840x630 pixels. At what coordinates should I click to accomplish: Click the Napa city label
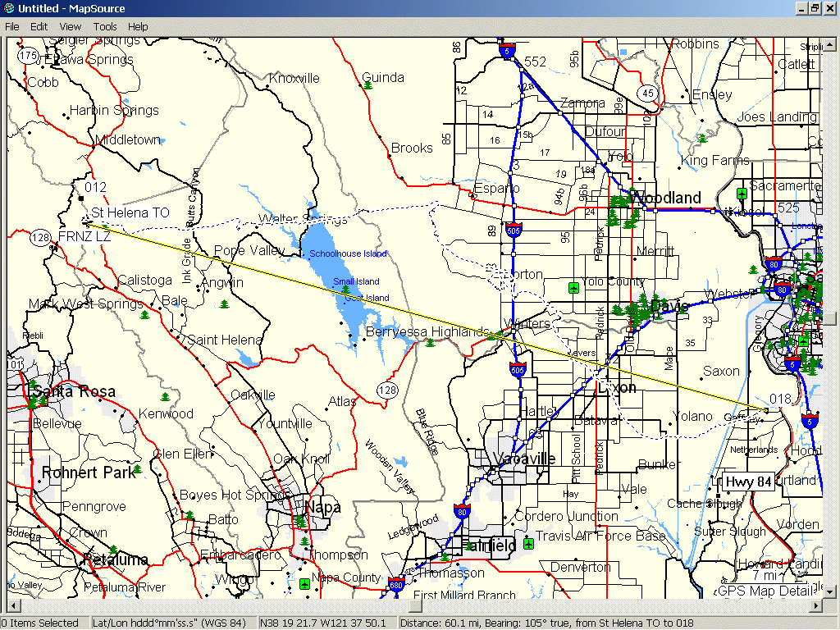coord(322,507)
